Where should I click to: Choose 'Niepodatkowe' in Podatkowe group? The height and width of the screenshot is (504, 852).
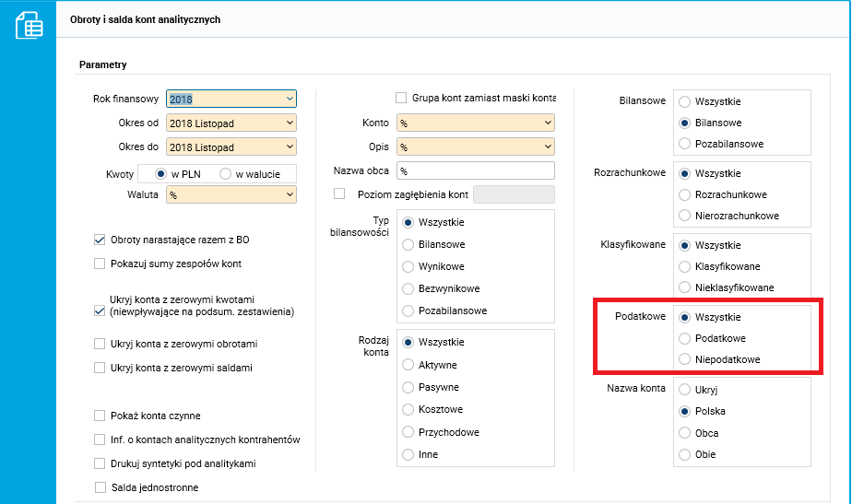click(x=684, y=359)
